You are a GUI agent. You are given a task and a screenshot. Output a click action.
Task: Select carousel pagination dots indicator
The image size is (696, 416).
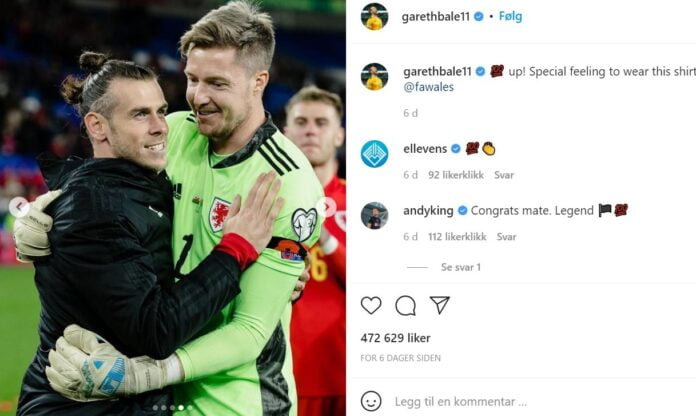tap(172, 408)
